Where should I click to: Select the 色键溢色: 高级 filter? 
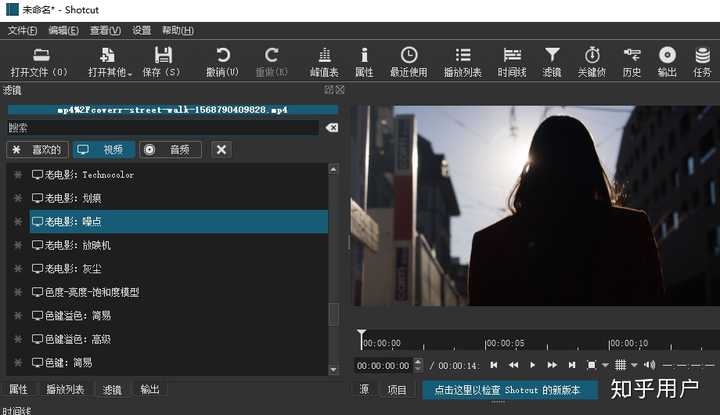click(x=179, y=339)
